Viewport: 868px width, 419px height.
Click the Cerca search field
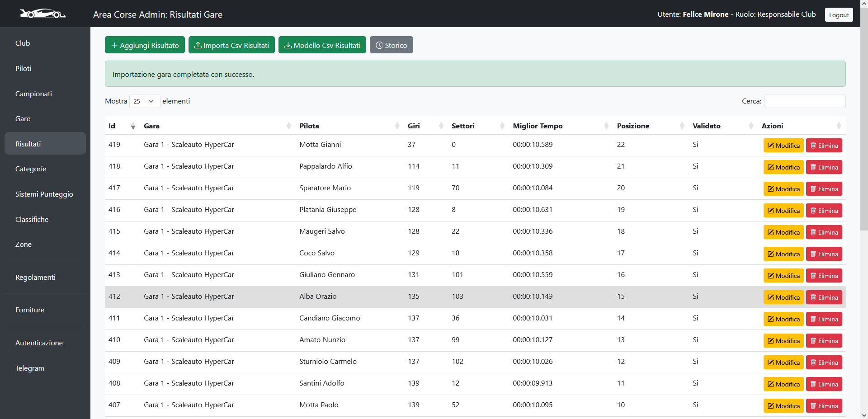pos(805,101)
